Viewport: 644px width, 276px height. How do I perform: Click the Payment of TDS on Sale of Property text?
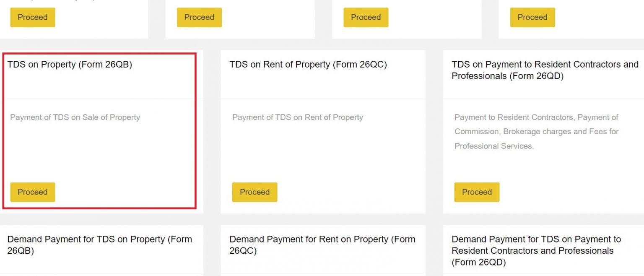75,117
